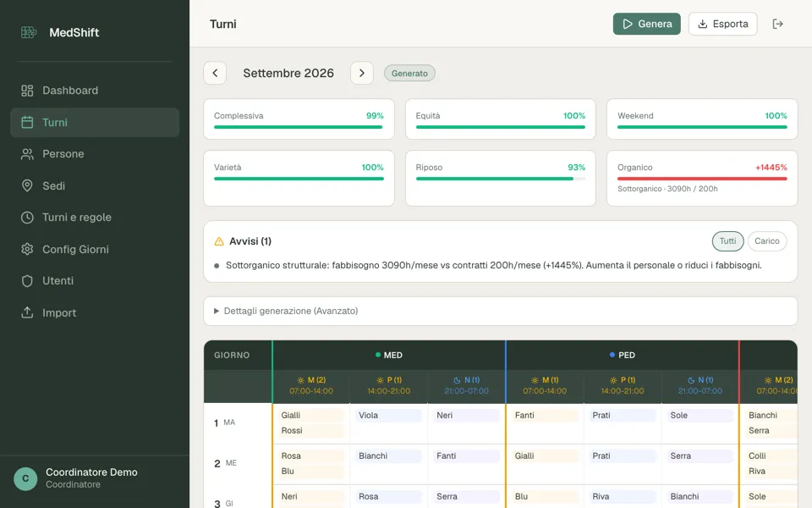812x508 pixels.
Task: Click the Utenti shield icon
Action: click(27, 281)
